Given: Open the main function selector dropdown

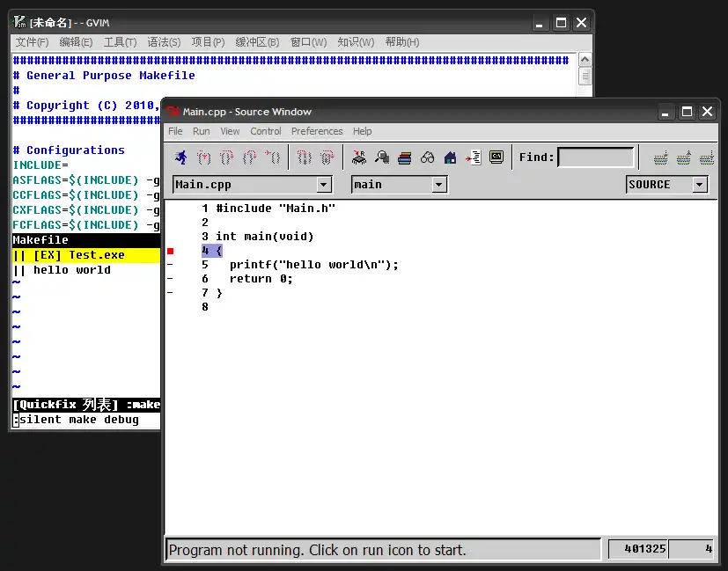Looking at the screenshot, I should [438, 185].
